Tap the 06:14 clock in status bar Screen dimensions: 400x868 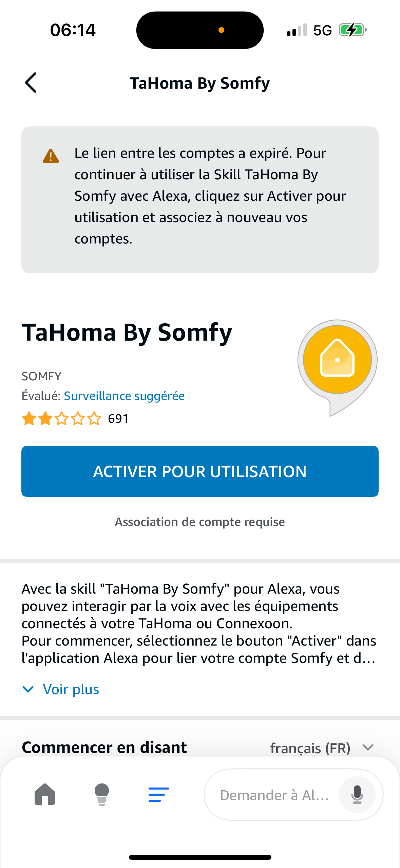(73, 30)
